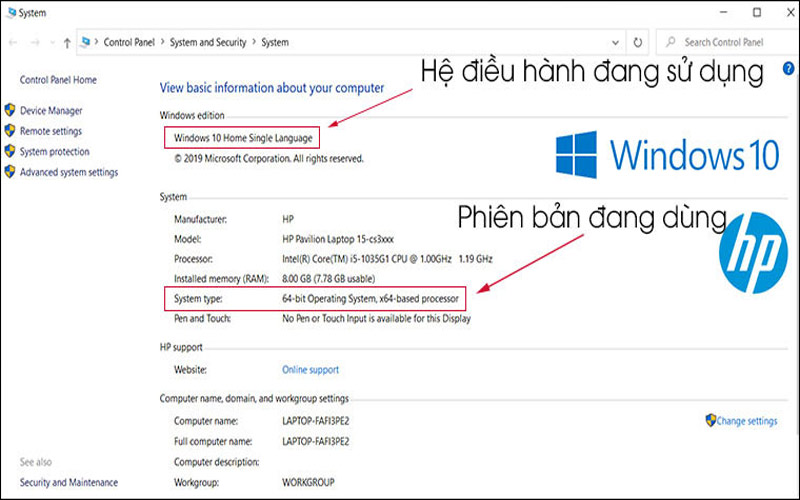Open Remote settings link

point(51,131)
